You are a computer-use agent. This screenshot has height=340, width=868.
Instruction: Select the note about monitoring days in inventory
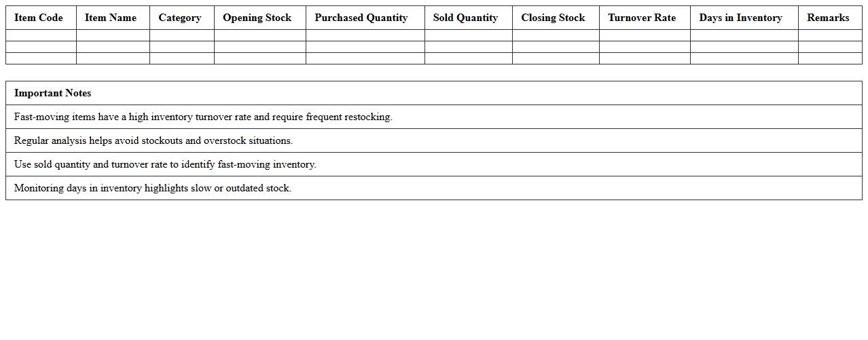coord(153,188)
